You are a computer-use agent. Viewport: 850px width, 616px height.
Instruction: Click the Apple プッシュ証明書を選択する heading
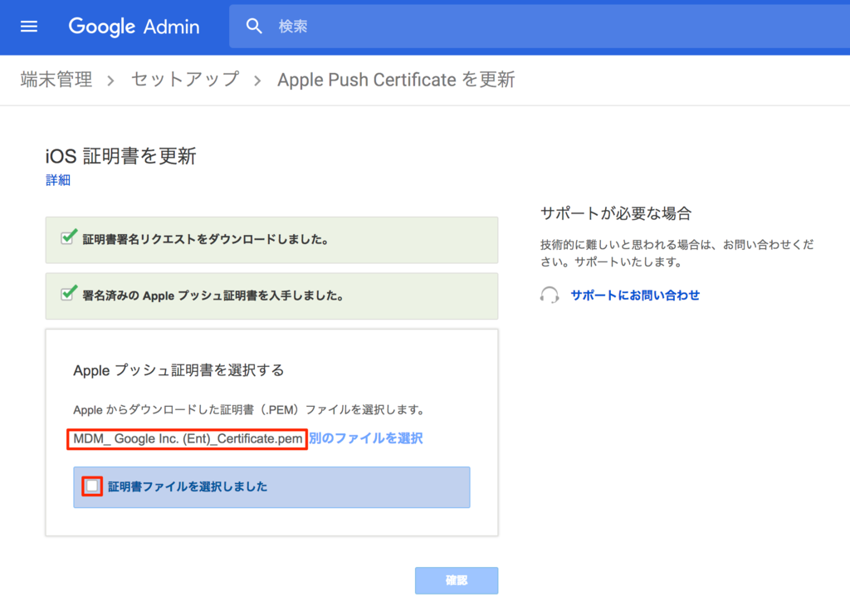[x=178, y=370]
